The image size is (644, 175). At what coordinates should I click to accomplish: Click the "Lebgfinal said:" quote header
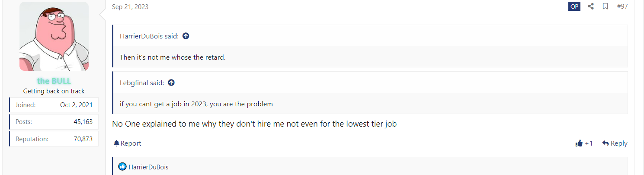click(142, 83)
